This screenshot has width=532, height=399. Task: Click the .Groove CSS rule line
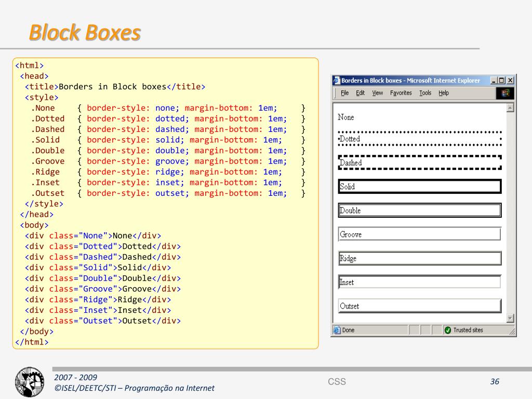point(168,161)
